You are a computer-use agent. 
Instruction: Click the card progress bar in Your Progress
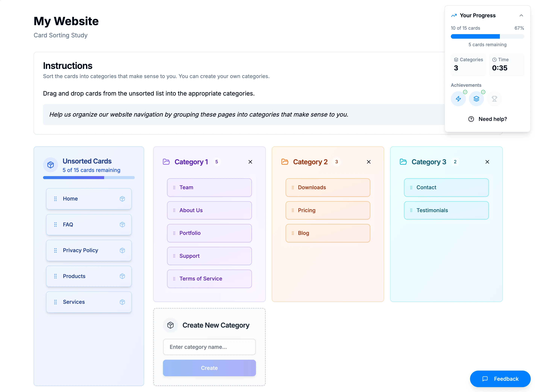click(x=487, y=36)
